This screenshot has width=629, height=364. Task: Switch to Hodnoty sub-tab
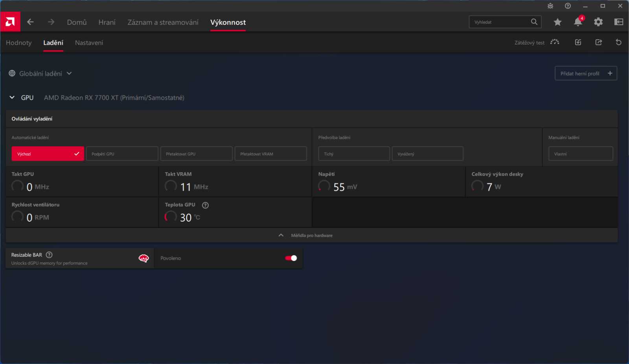tap(18, 43)
